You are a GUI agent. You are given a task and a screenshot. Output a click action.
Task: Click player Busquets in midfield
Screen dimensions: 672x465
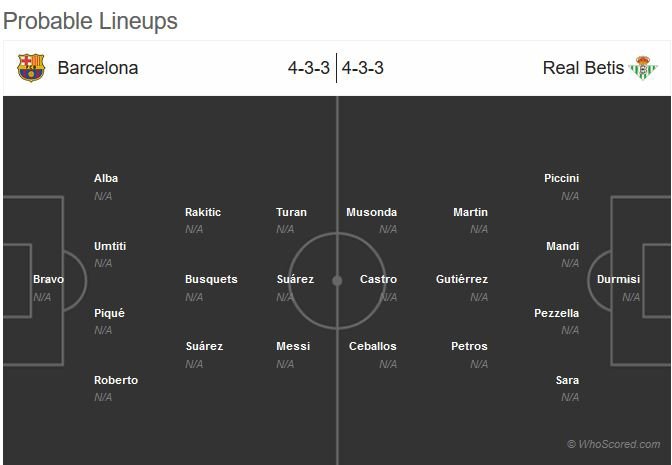(x=211, y=280)
